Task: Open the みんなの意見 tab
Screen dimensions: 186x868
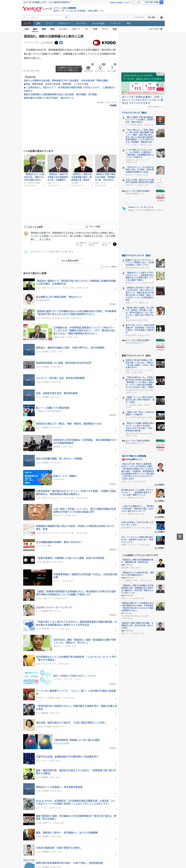Action: pos(98,24)
